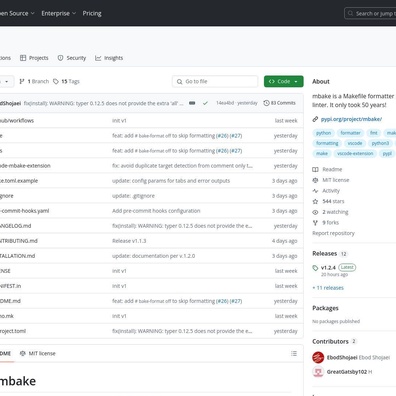Select the MIT license tab
The height and width of the screenshot is (396, 396).
pos(38,353)
